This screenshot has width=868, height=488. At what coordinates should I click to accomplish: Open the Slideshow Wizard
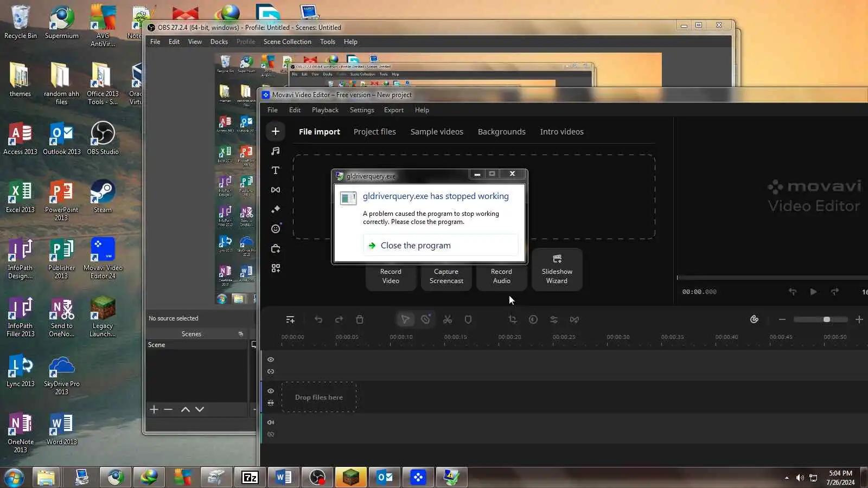coord(557,269)
